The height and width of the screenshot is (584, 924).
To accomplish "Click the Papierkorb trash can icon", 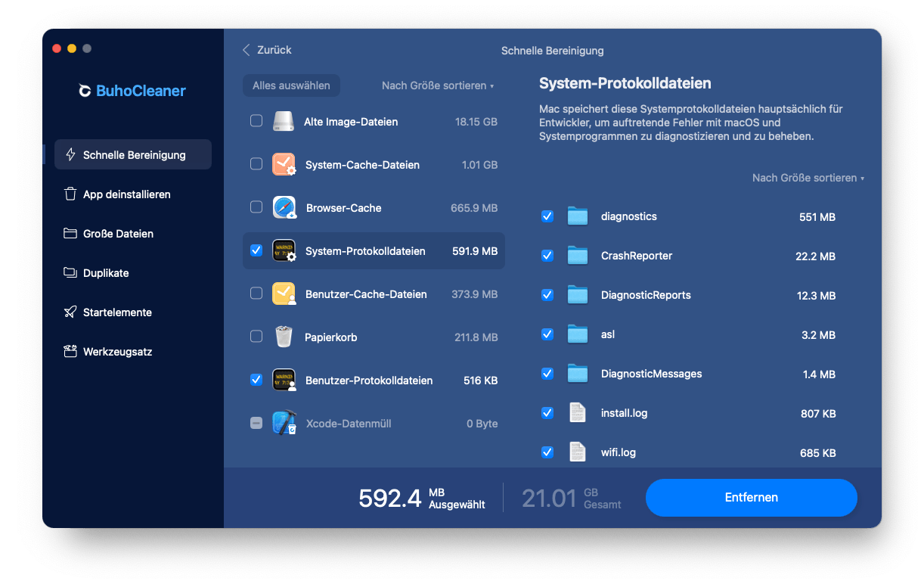I will [284, 337].
